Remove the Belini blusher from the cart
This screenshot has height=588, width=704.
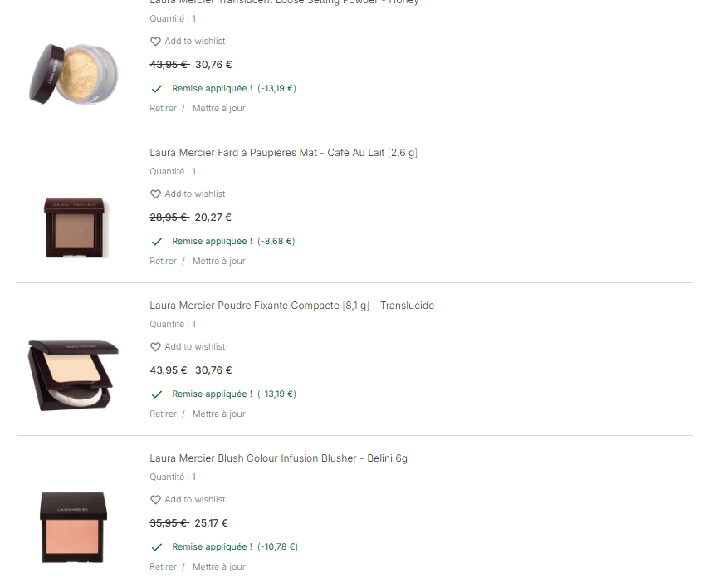(163, 566)
